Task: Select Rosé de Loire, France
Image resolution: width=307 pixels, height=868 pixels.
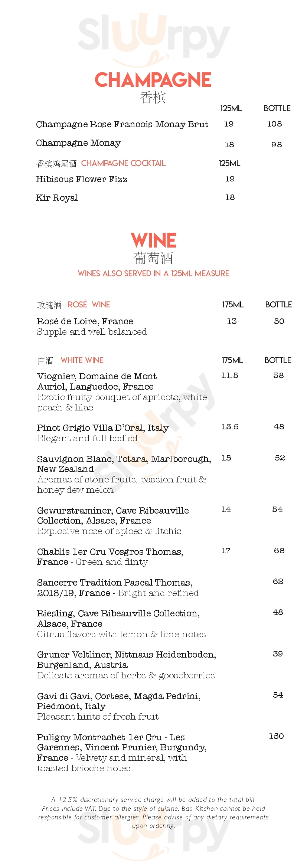Action: 85,321
